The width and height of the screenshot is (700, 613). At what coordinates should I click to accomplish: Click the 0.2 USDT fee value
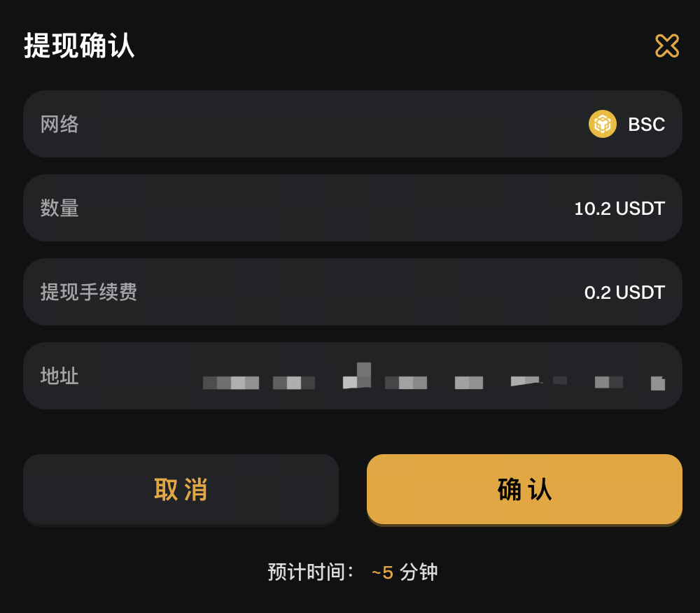pos(624,293)
